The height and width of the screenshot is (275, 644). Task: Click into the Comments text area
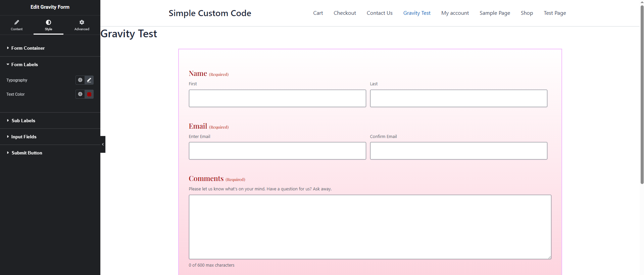370,227
